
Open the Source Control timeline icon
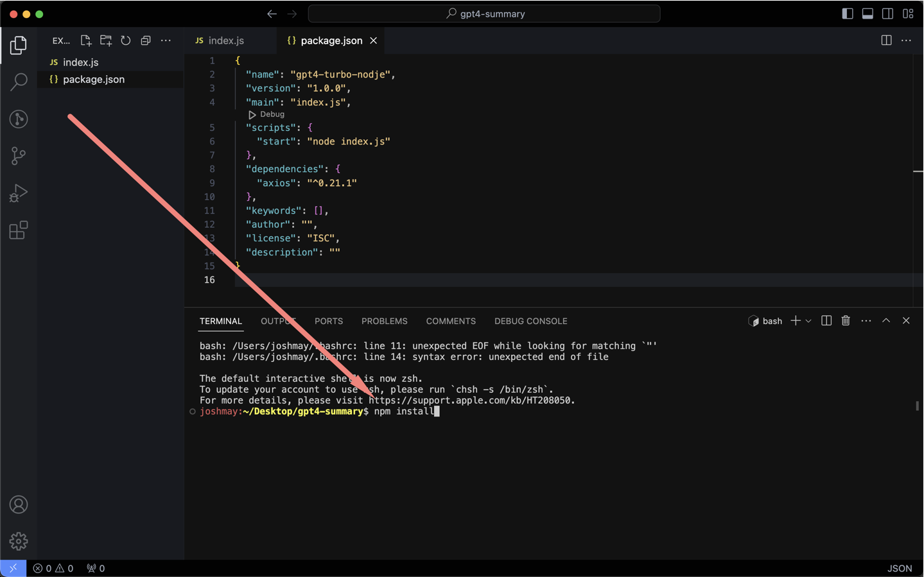[x=19, y=119]
